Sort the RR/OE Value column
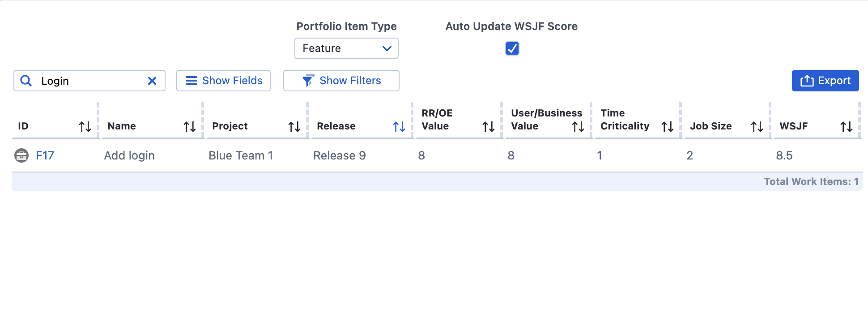This screenshot has height=310, width=868. [489, 126]
